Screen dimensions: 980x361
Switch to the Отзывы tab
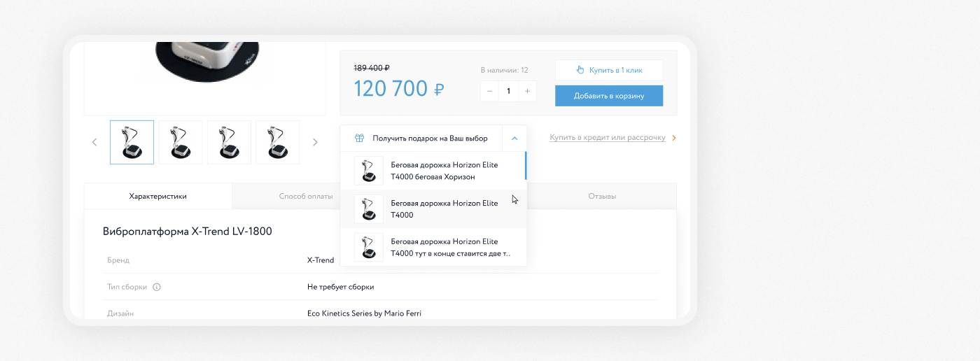pyautogui.click(x=602, y=197)
